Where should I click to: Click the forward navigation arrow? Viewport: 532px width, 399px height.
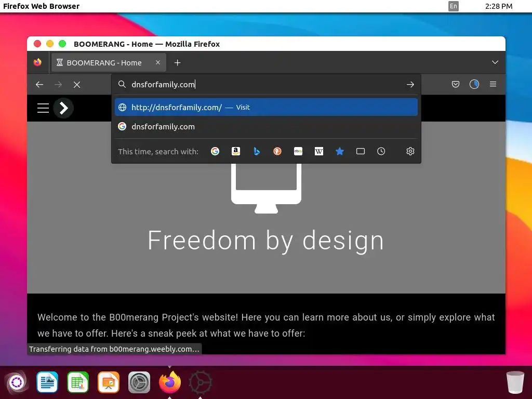[x=58, y=85]
